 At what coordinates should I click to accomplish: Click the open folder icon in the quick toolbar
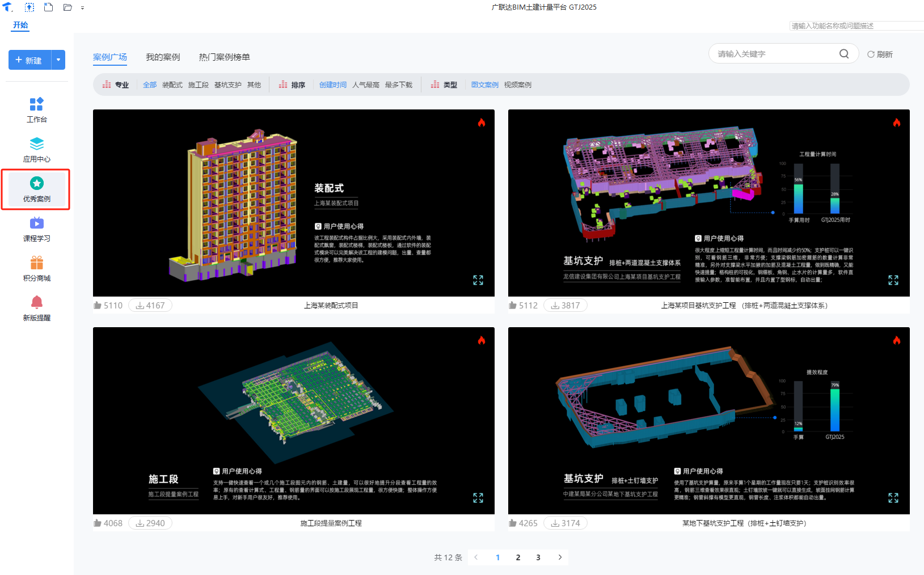(x=67, y=7)
